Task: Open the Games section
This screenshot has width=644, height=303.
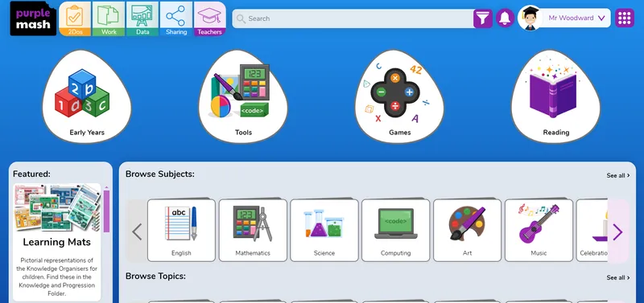Action: pyautogui.click(x=399, y=96)
